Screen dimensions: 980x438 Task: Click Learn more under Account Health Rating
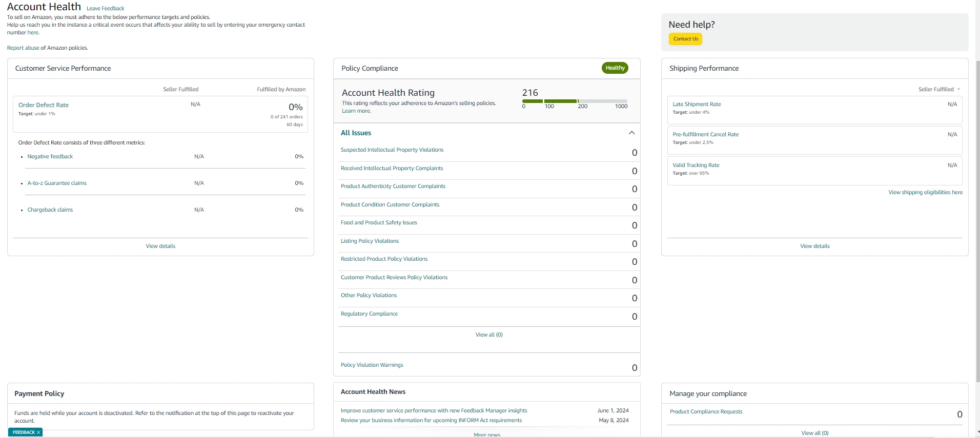tap(356, 111)
